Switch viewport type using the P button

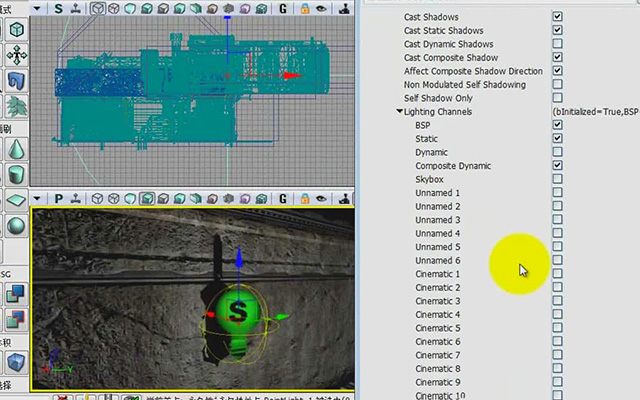(58, 199)
